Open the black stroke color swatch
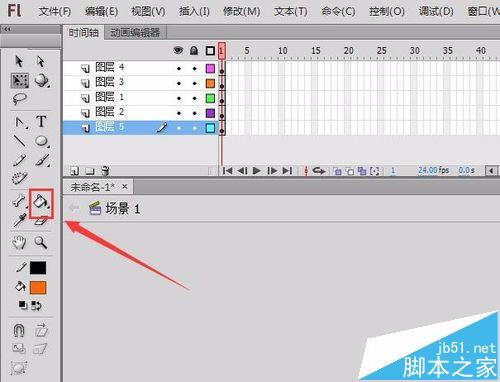 [x=38, y=268]
